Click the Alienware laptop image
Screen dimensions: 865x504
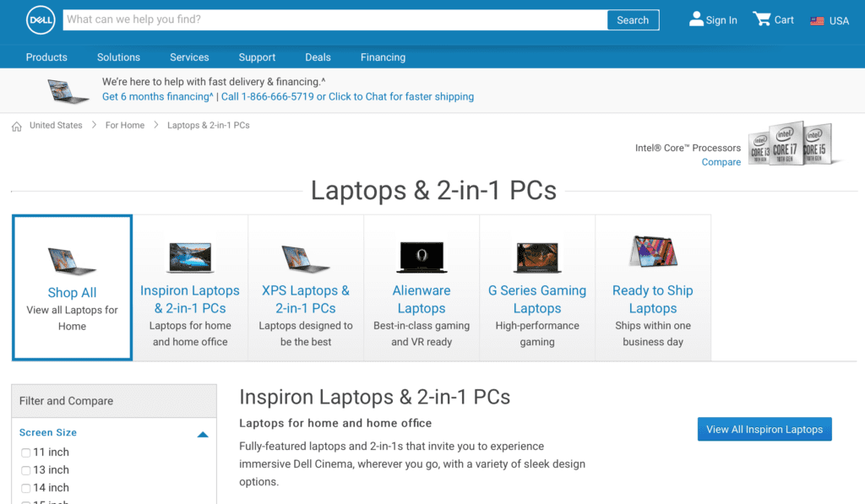(x=422, y=257)
